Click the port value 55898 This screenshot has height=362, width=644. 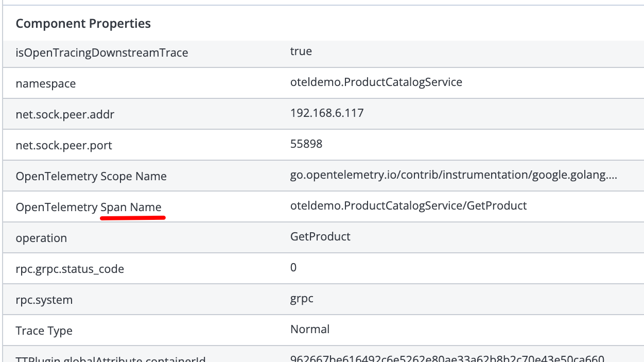[306, 144]
